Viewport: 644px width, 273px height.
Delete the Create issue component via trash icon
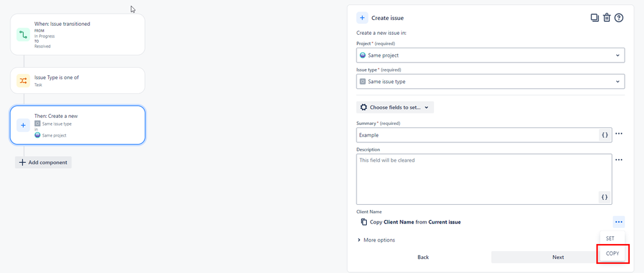pyautogui.click(x=607, y=18)
